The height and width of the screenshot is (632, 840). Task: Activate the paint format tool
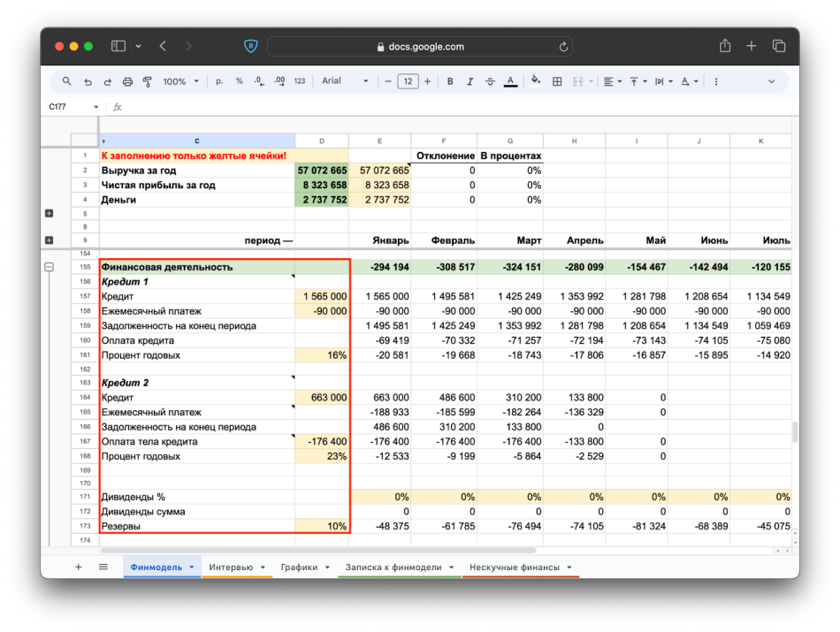tap(148, 81)
